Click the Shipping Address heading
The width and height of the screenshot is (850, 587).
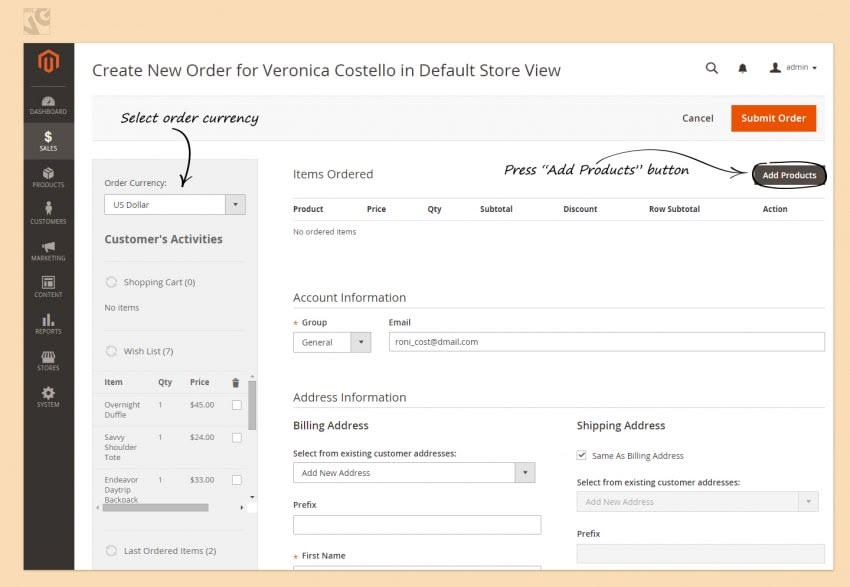pyautogui.click(x=621, y=425)
